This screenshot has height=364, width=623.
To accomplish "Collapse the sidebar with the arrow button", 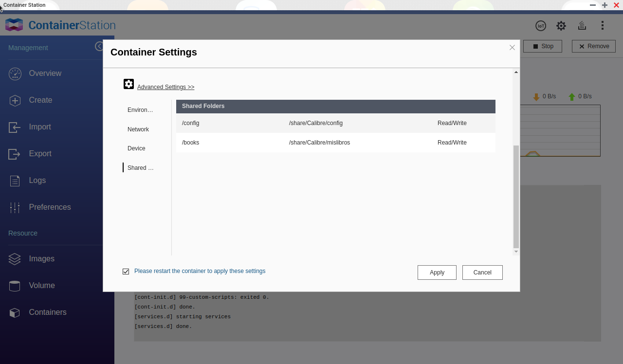I will click(x=99, y=46).
